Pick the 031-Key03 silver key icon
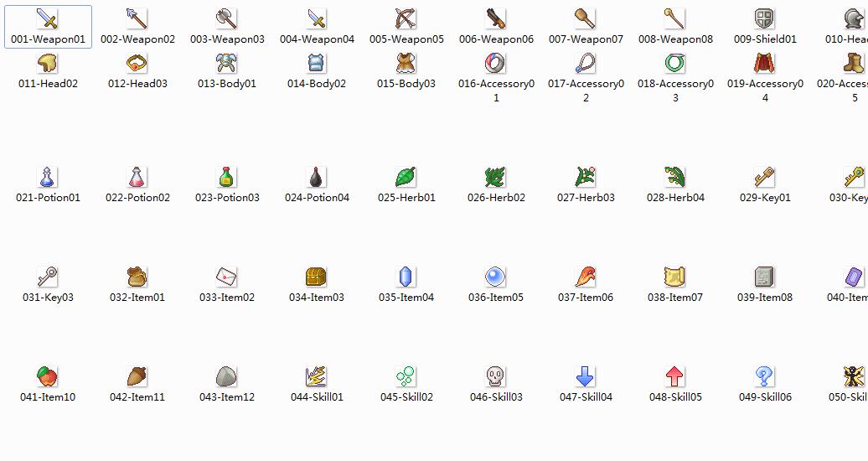This screenshot has width=868, height=461. pos(48,277)
